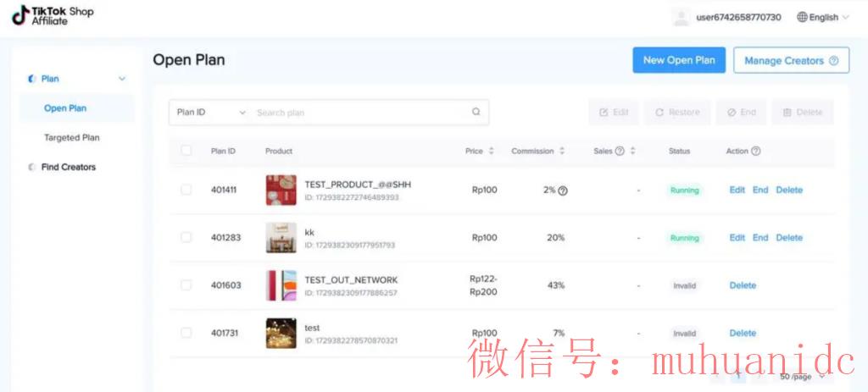Click the Manage Creators button
The width and height of the screenshot is (868, 392).
pos(791,60)
